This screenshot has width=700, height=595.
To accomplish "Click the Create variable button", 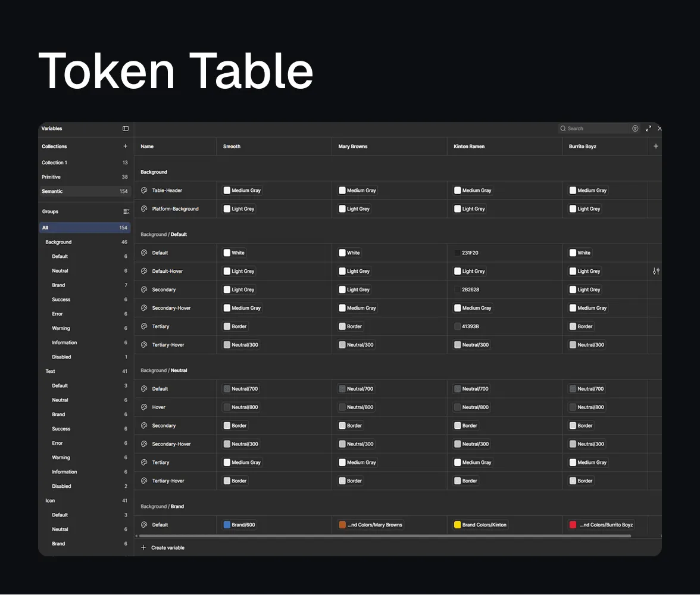I will [x=162, y=548].
